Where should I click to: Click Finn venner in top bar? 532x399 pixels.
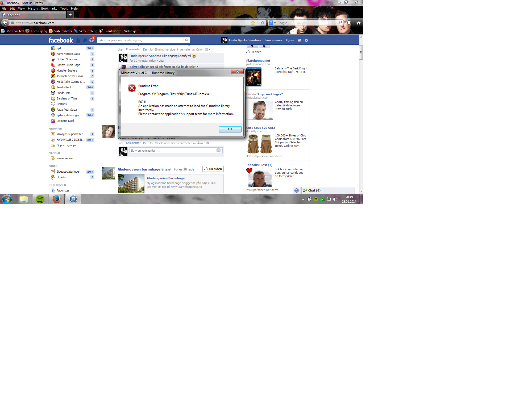273,40
